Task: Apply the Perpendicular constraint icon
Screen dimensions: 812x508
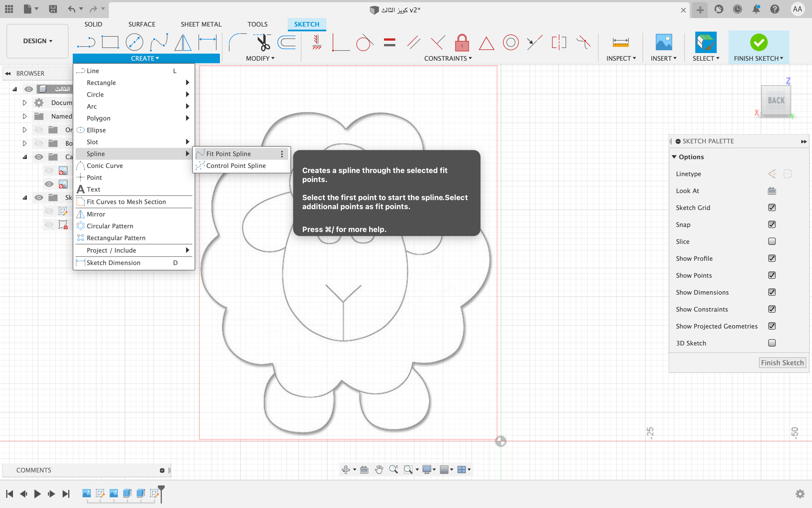Action: tap(438, 42)
